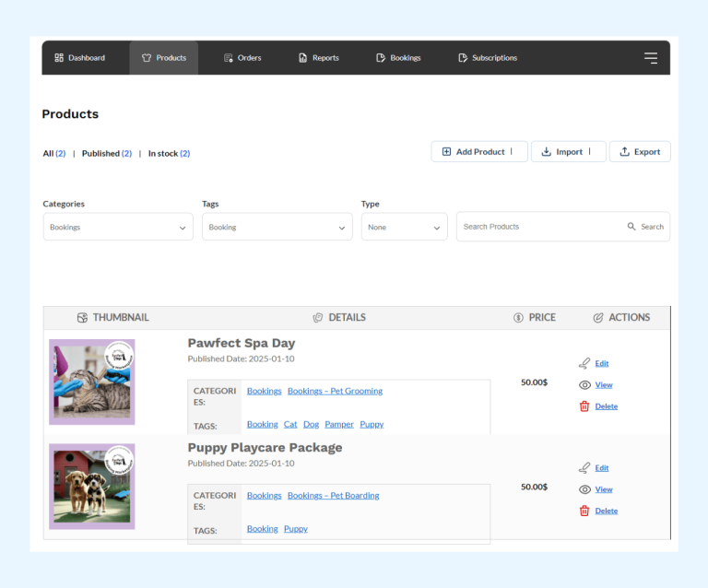708x588 pixels.
Task: Open the Puppy Playcare Package puppies thumbnail
Action: point(92,487)
